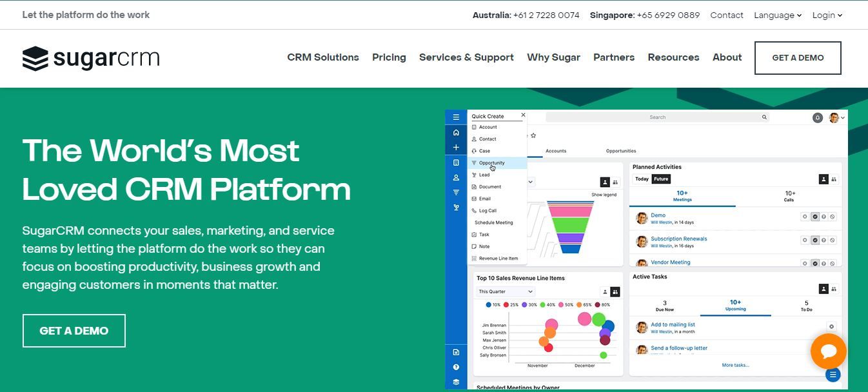868x392 pixels.
Task: Select the 25% legend swatch on the chart
Action: point(506,304)
